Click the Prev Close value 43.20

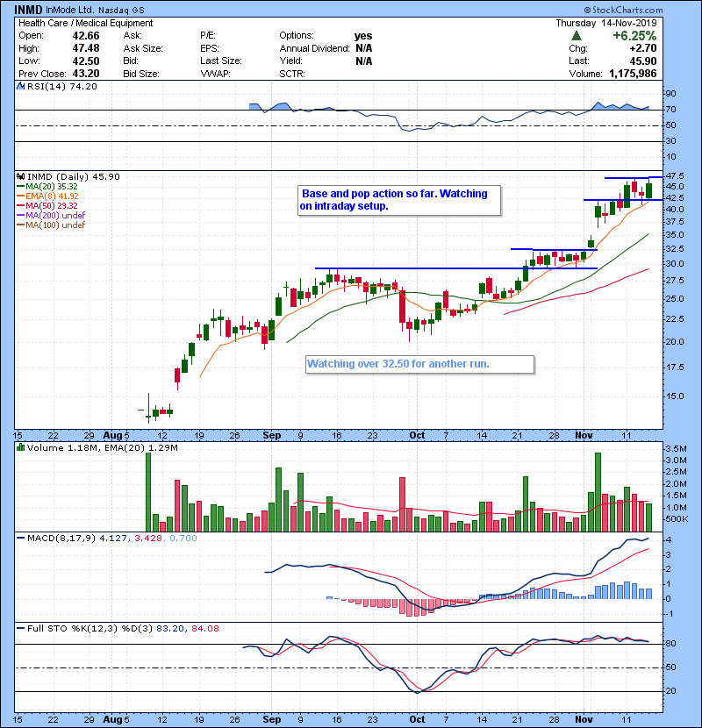click(86, 74)
